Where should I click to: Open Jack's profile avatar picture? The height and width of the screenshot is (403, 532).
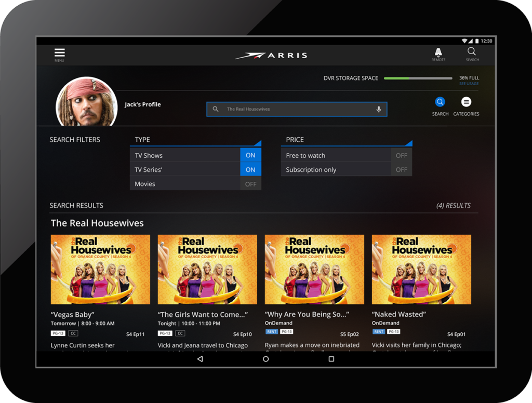(87, 101)
